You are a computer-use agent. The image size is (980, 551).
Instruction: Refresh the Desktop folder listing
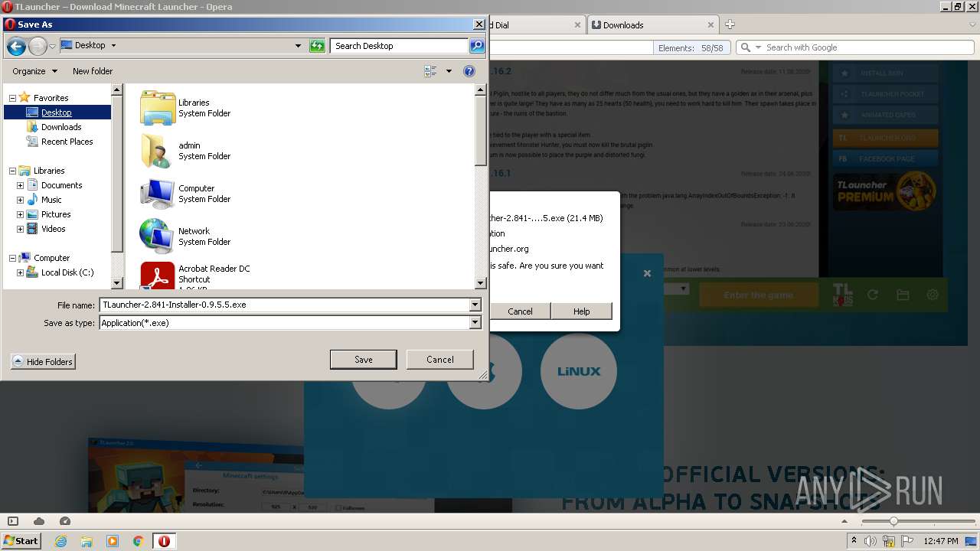tap(317, 46)
